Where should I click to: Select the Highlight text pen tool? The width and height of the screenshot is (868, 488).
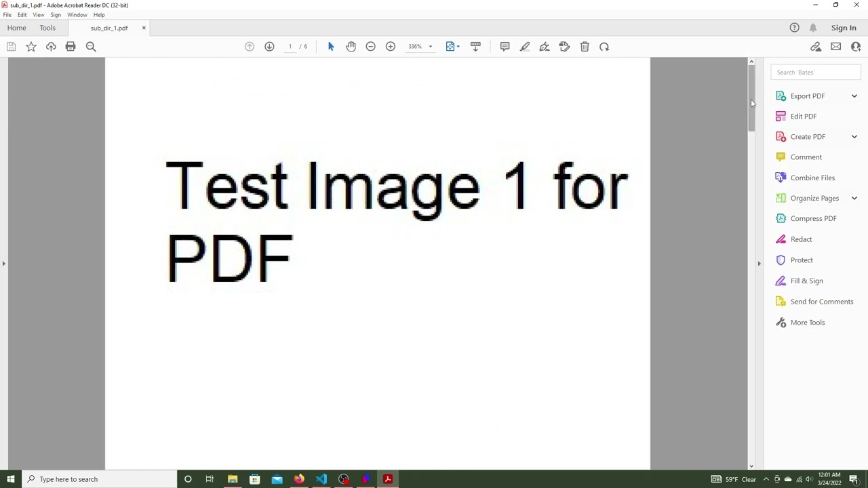(x=525, y=47)
